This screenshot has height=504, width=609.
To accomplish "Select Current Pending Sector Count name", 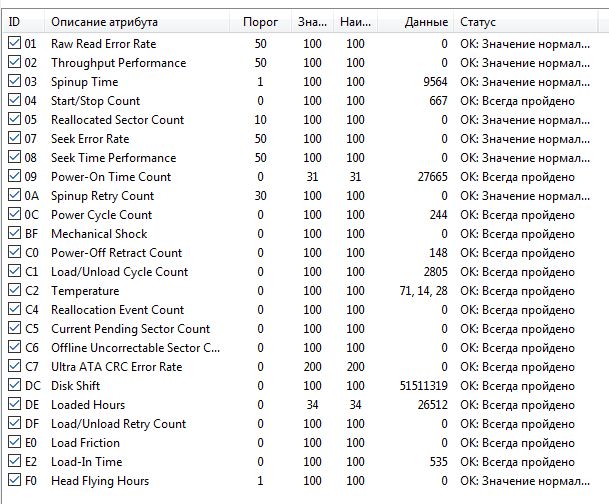I will [130, 329].
